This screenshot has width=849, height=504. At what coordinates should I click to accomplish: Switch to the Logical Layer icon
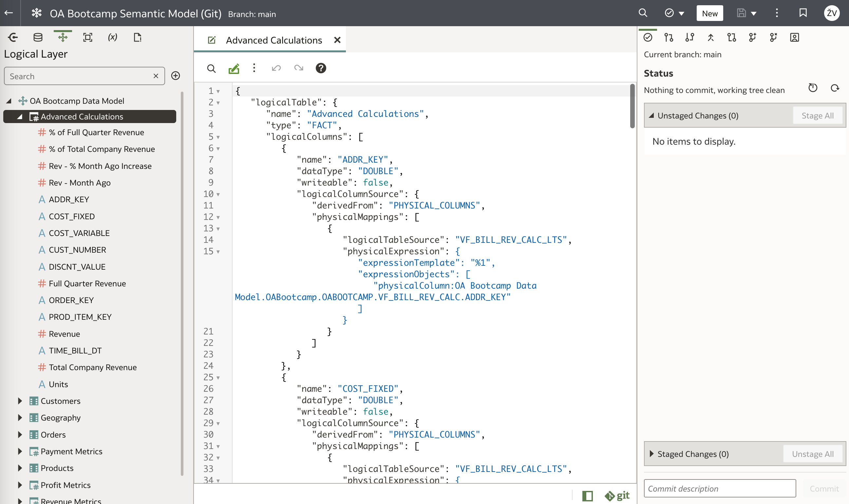[63, 37]
